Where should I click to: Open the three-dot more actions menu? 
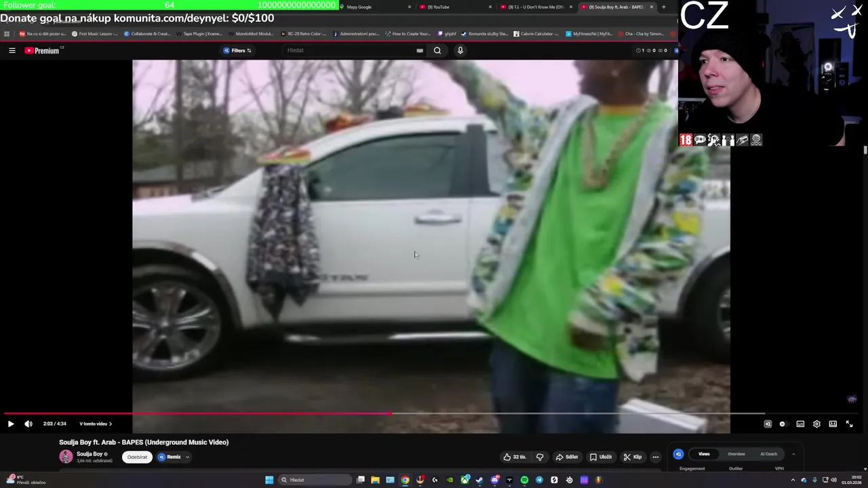(655, 457)
